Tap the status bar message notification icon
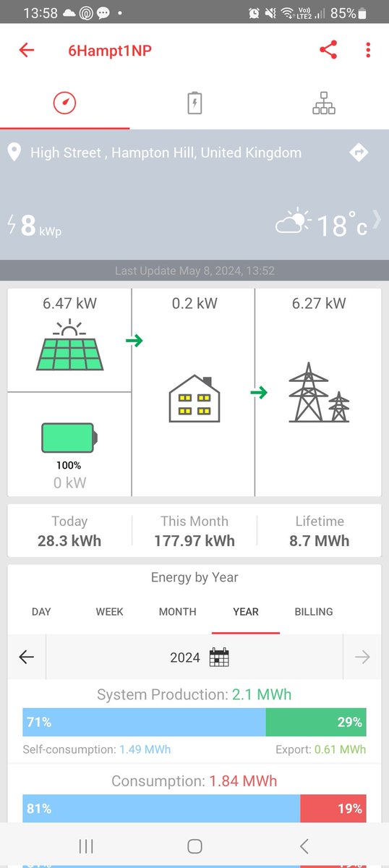389x868 pixels. (103, 13)
